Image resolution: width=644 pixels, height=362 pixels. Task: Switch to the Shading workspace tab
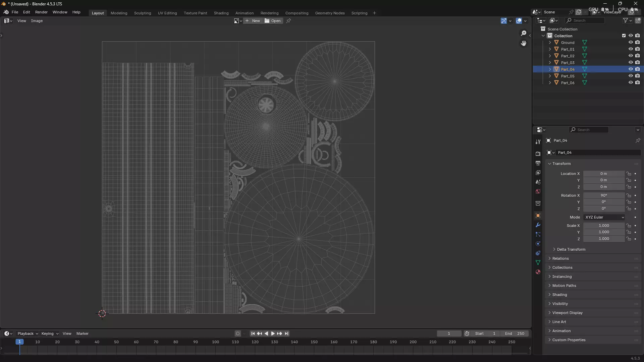click(221, 13)
